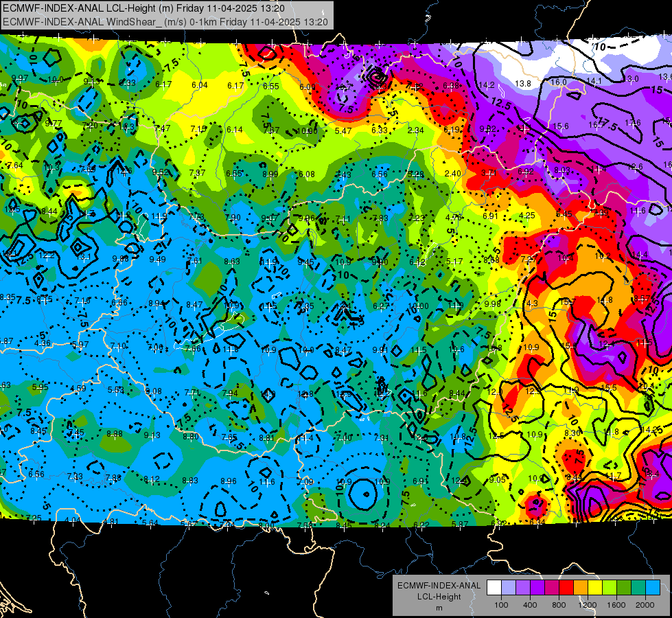Screen dimensions: 672x618
Task: Click the grid value '7.94'
Action: [x=230, y=393]
